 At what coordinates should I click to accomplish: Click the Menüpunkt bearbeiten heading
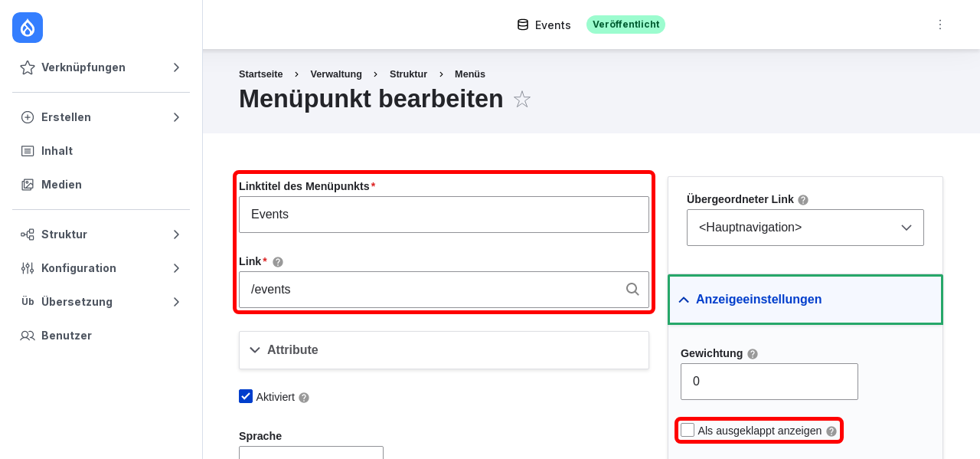[371, 100]
